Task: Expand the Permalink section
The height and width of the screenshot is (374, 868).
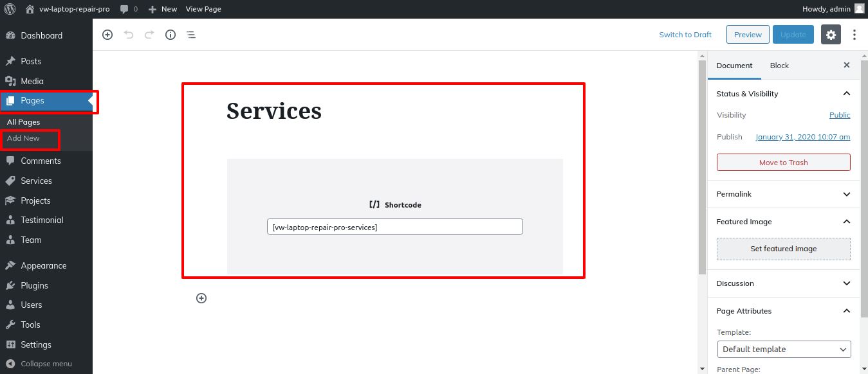Action: tap(847, 194)
